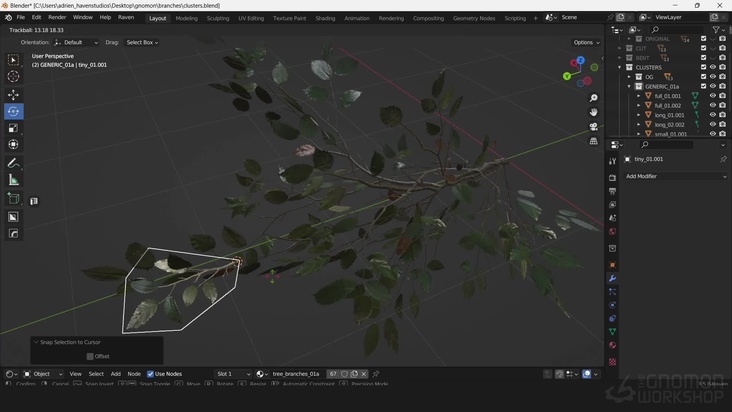This screenshot has width=732, height=412.
Task: Open the Scene properties tab
Action: pyautogui.click(x=612, y=218)
